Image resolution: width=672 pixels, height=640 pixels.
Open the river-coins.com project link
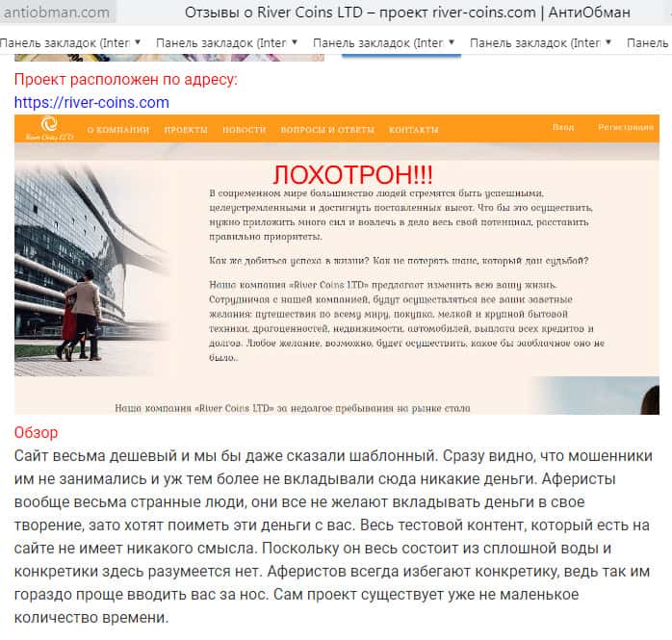[x=91, y=102]
